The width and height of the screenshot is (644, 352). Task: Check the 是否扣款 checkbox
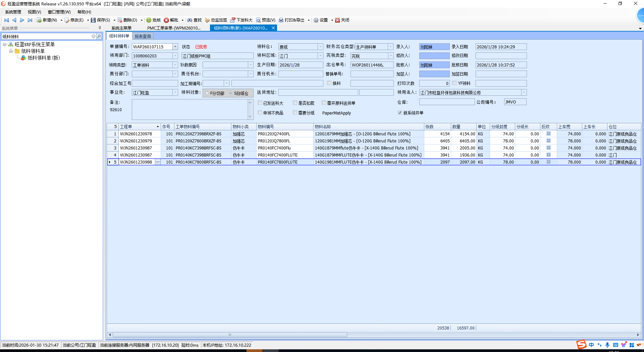pyautogui.click(x=295, y=103)
